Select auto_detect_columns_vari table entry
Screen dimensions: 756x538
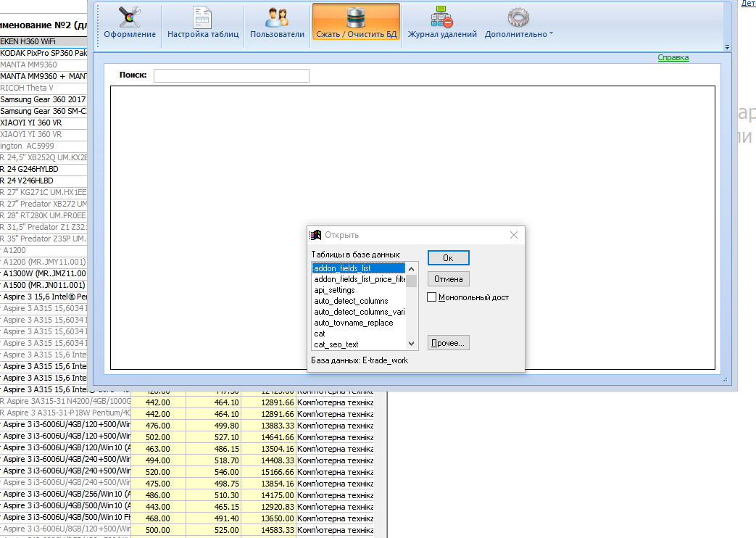[359, 312]
